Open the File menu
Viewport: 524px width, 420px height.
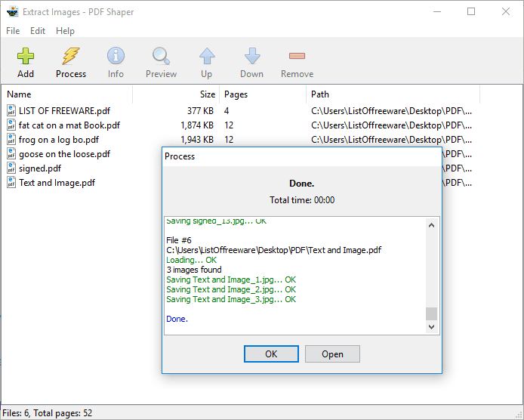pyautogui.click(x=13, y=31)
